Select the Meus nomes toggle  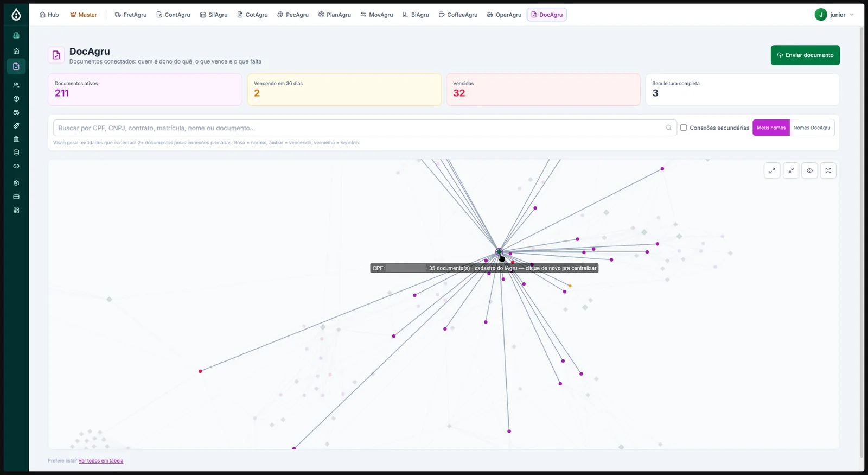pos(771,128)
